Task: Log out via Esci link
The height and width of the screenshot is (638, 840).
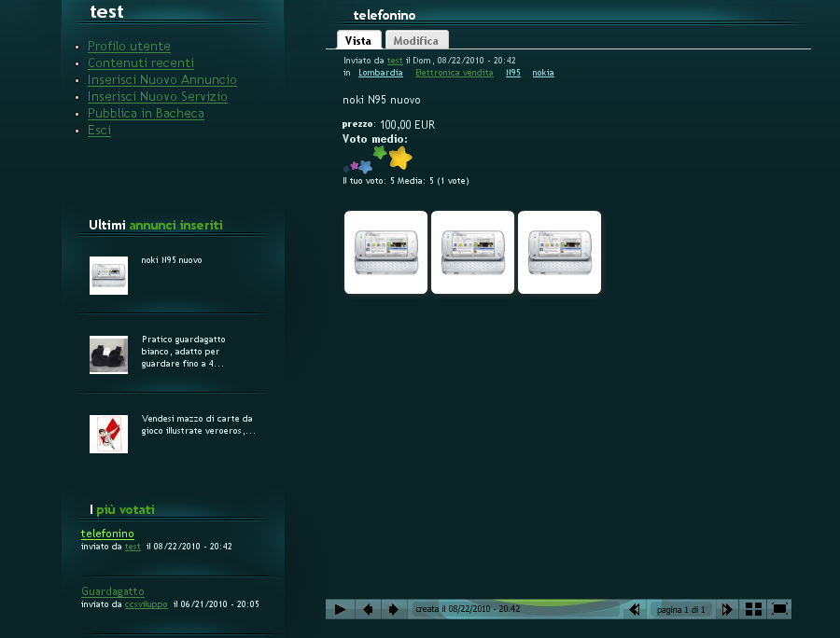Action: coord(99,130)
